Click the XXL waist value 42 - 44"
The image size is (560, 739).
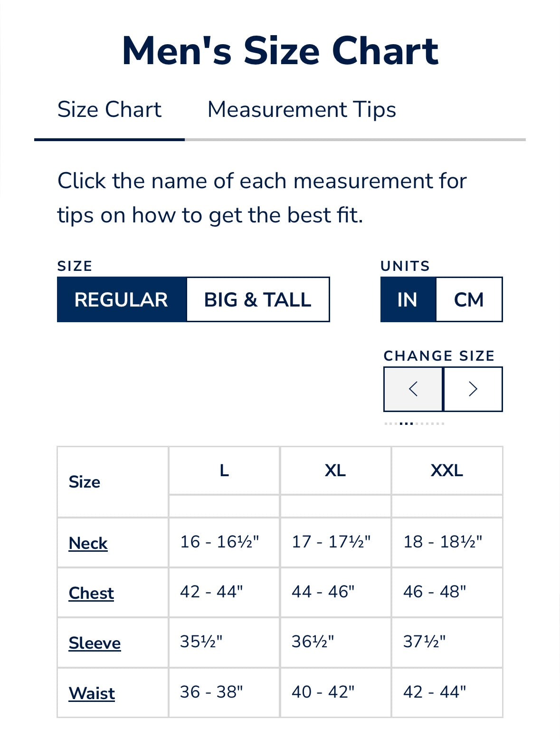pyautogui.click(x=435, y=692)
